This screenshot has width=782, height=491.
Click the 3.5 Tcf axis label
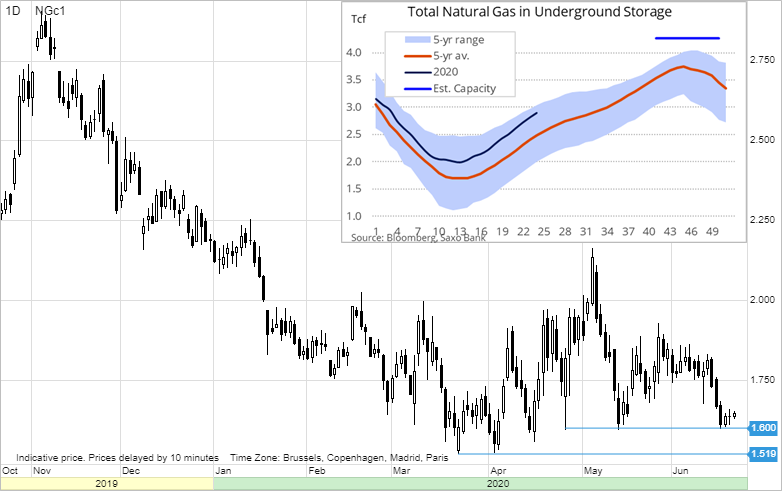(x=353, y=80)
